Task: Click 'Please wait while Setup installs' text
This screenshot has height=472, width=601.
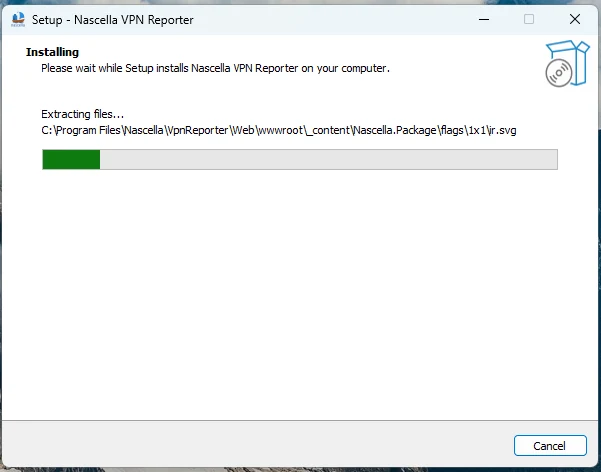Action: [x=215, y=68]
